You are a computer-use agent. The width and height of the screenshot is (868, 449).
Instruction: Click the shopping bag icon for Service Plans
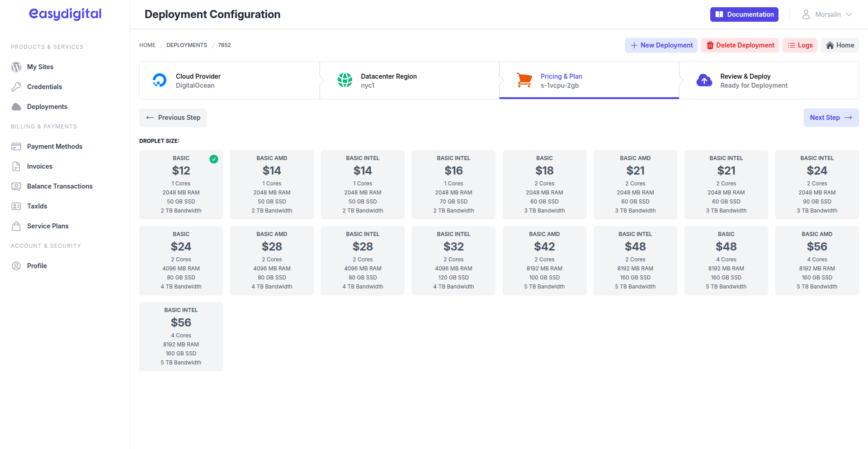[16, 226]
